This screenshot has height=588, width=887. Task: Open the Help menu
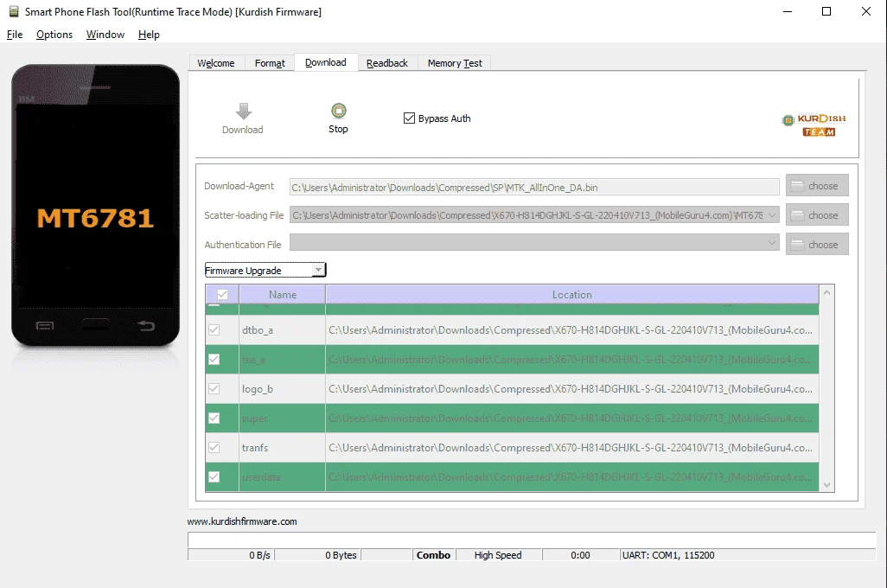[x=149, y=35]
